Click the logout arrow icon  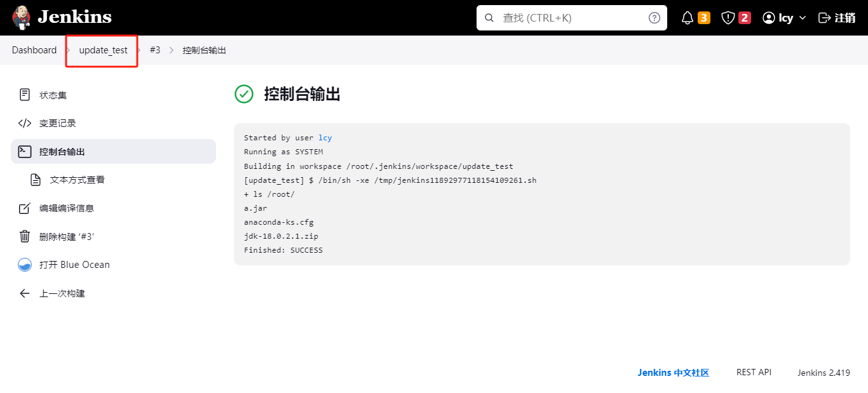[x=824, y=18]
